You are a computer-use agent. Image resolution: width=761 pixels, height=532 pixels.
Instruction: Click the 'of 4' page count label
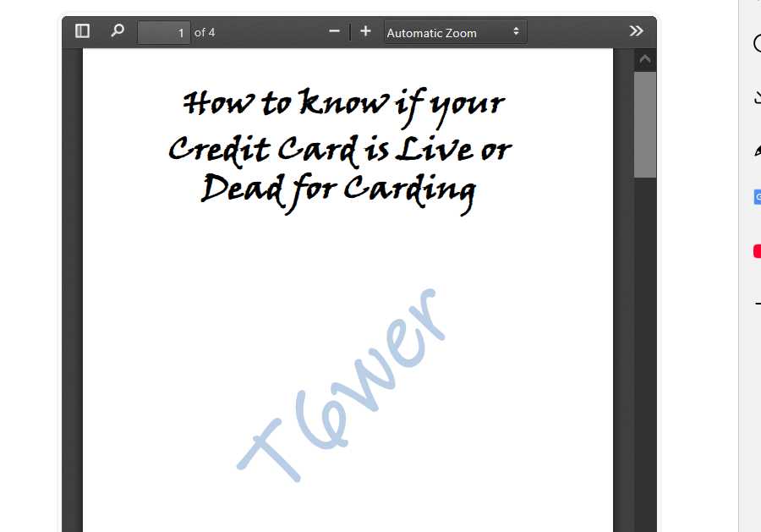click(204, 32)
